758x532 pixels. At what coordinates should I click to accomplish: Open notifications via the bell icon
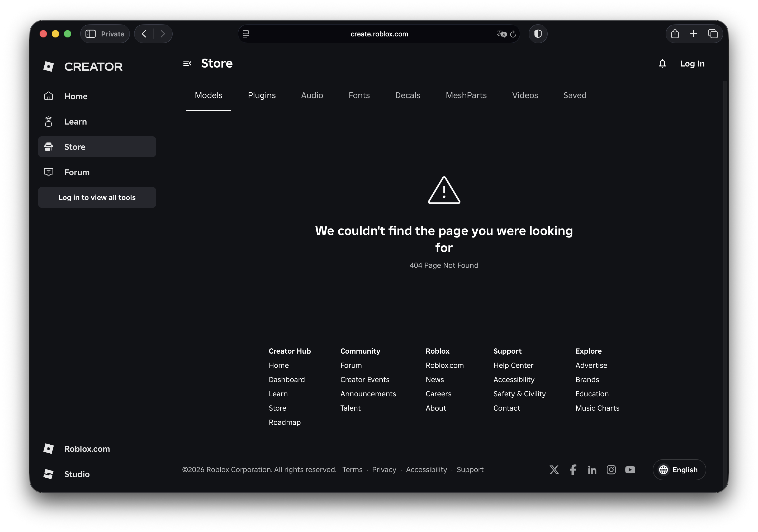point(662,64)
